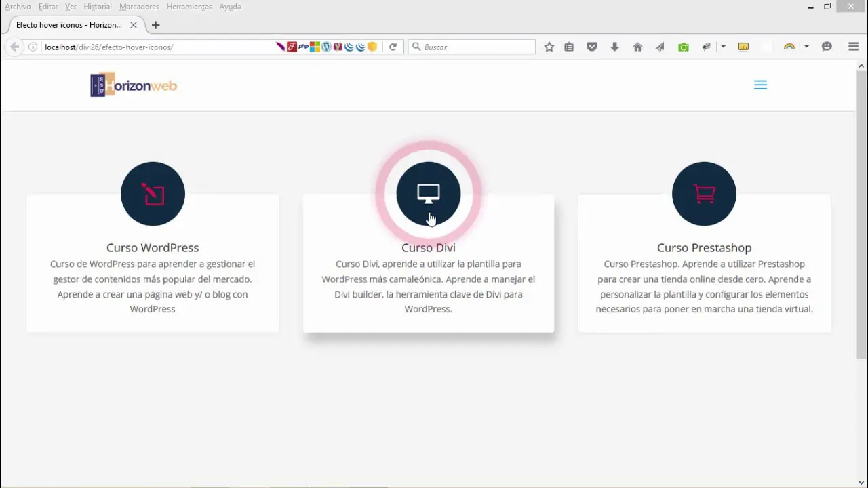Save page to Pocket
The height and width of the screenshot is (488, 868).
592,47
